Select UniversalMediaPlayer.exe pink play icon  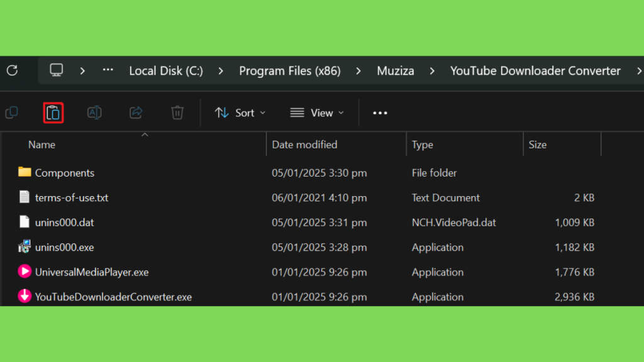coord(25,271)
